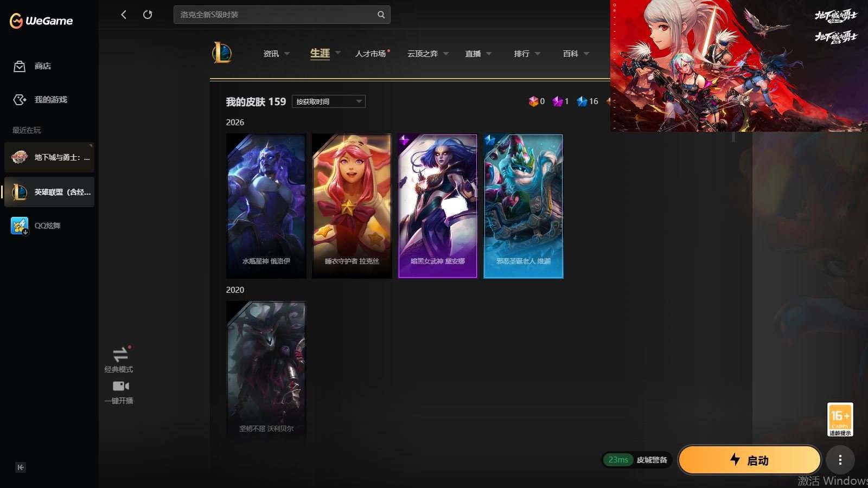Viewport: 868px width, 488px height.
Task: Open 邪恶圣诞老人 维迦 skin card
Action: coord(524,206)
